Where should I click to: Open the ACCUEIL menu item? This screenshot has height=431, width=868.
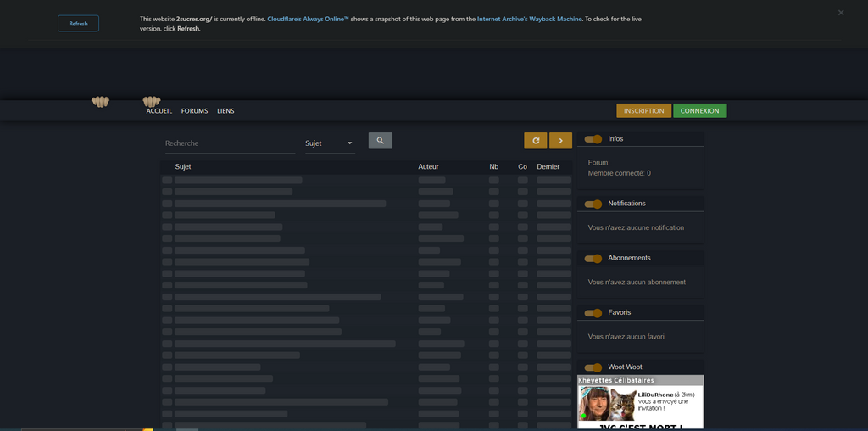pyautogui.click(x=159, y=111)
